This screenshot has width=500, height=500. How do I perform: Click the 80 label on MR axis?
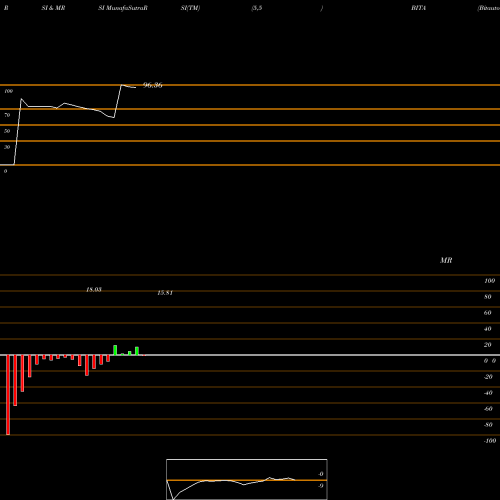[x=488, y=297]
